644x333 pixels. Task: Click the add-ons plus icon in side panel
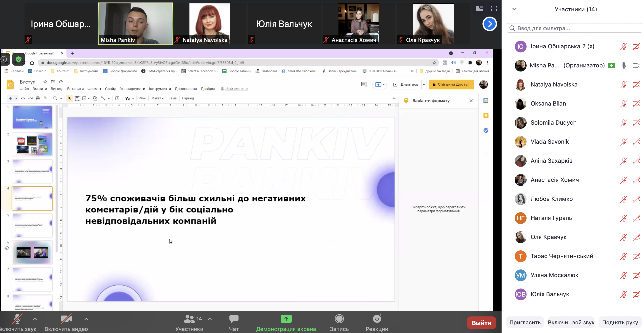[486, 154]
